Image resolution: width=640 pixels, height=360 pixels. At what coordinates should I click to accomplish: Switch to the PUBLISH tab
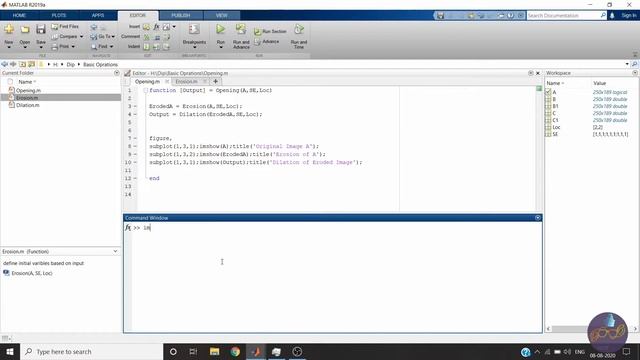(181, 16)
